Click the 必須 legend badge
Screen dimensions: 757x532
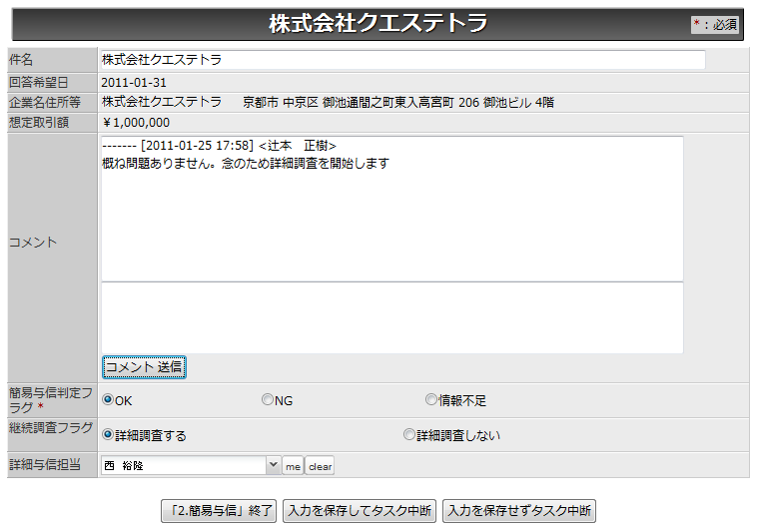click(715, 24)
